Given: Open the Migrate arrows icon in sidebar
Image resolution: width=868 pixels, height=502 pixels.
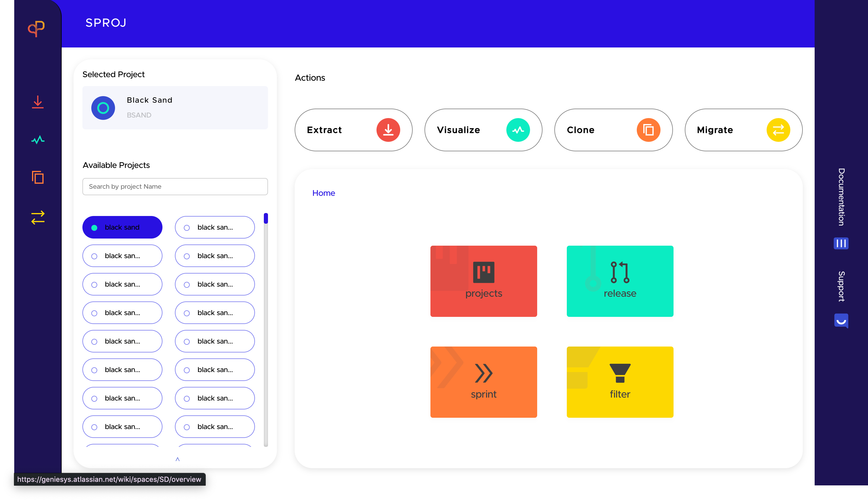Looking at the screenshot, I should click(38, 217).
